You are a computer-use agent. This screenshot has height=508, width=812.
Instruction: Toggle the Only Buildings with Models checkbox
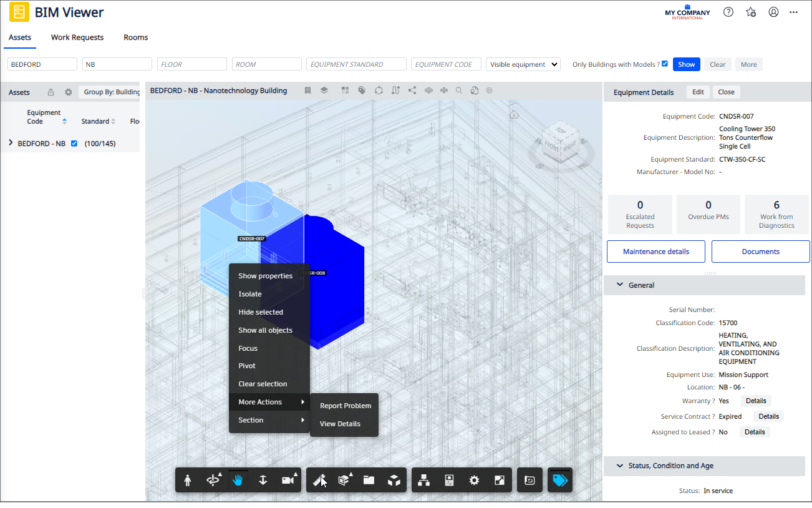pos(664,64)
